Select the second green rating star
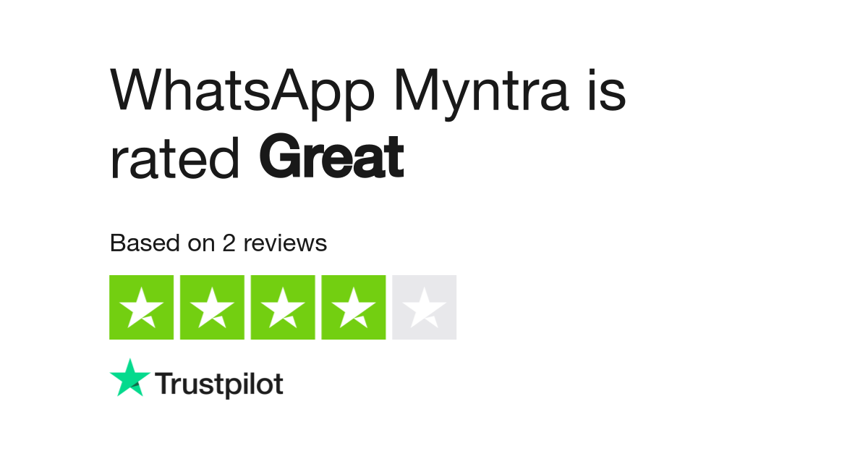Screen dimensions: 868x454 pyautogui.click(x=212, y=307)
